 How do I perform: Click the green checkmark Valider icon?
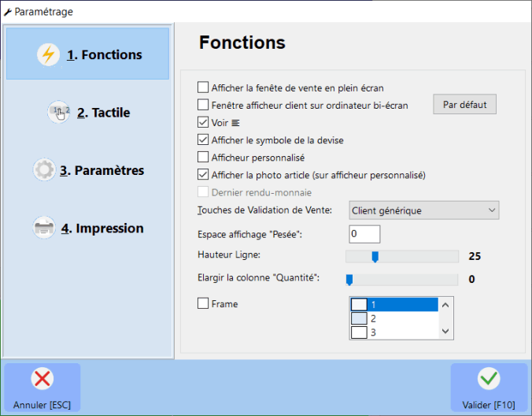click(489, 379)
